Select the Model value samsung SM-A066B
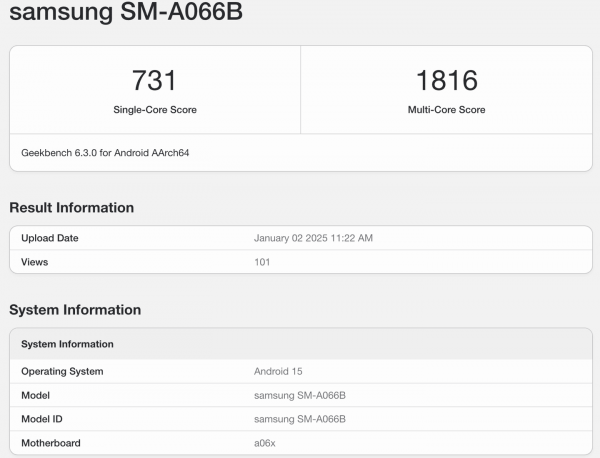Image resolution: width=600 pixels, height=458 pixels. 300,395
